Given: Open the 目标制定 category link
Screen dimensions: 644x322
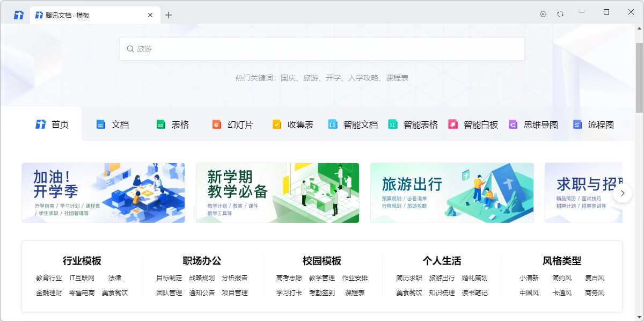Looking at the screenshot, I should [x=169, y=278].
